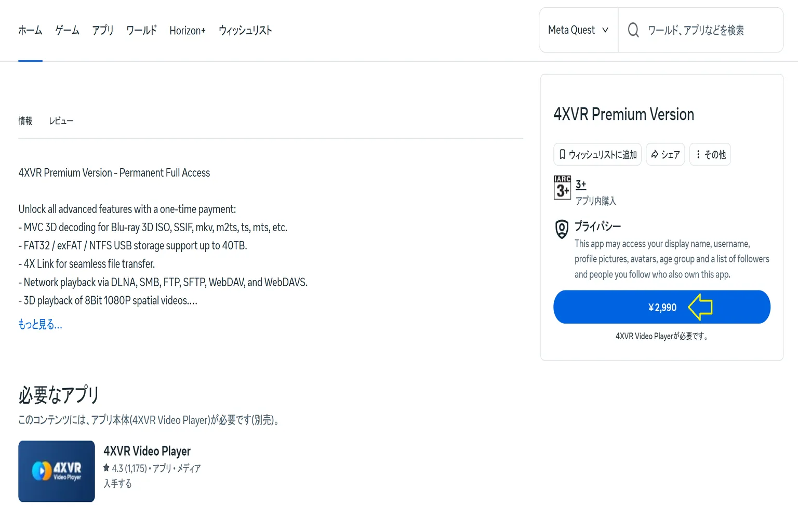Expand description with もっと見る link

[x=40, y=324]
